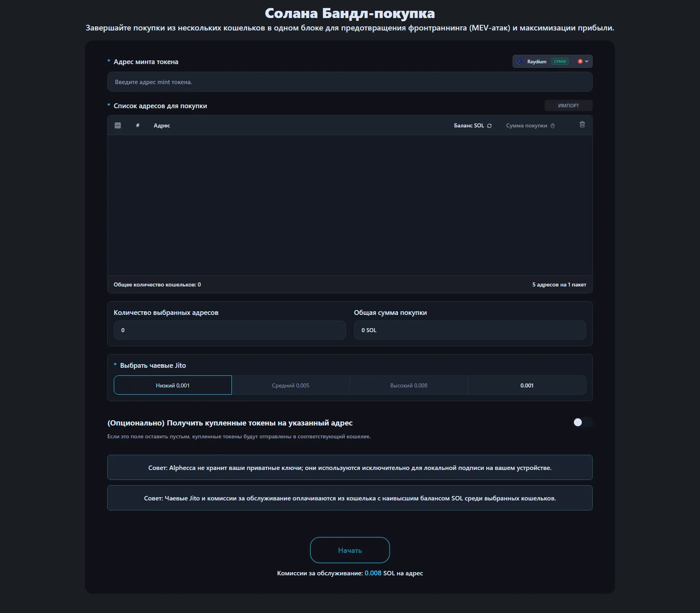
Task: Select the Высокий 0,008 tip option
Action: pos(409,385)
